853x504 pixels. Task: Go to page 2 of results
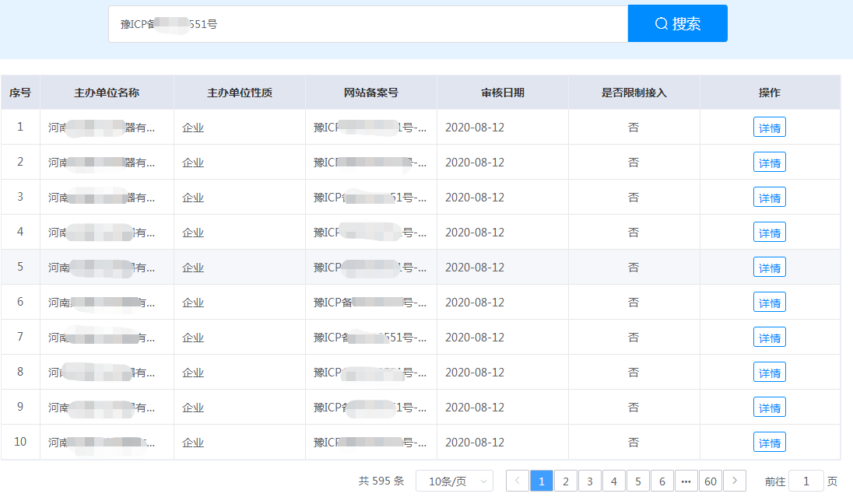tap(565, 481)
